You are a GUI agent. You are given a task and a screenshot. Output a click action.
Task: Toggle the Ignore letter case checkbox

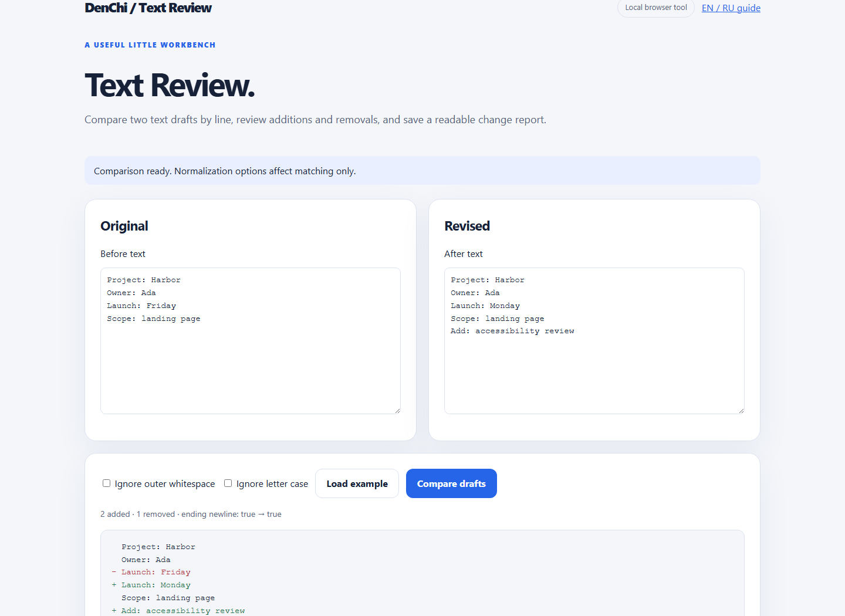click(228, 483)
